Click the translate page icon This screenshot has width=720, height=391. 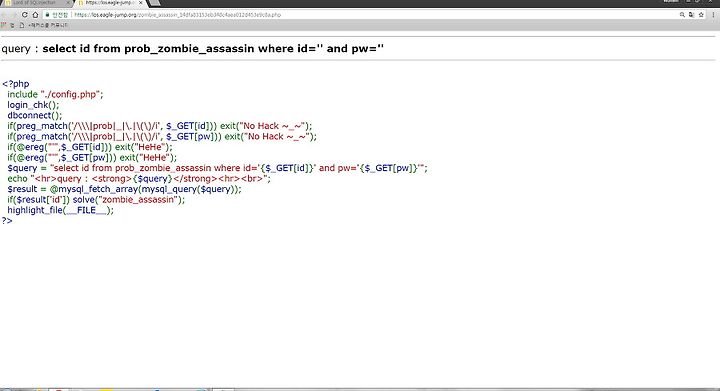691,15
